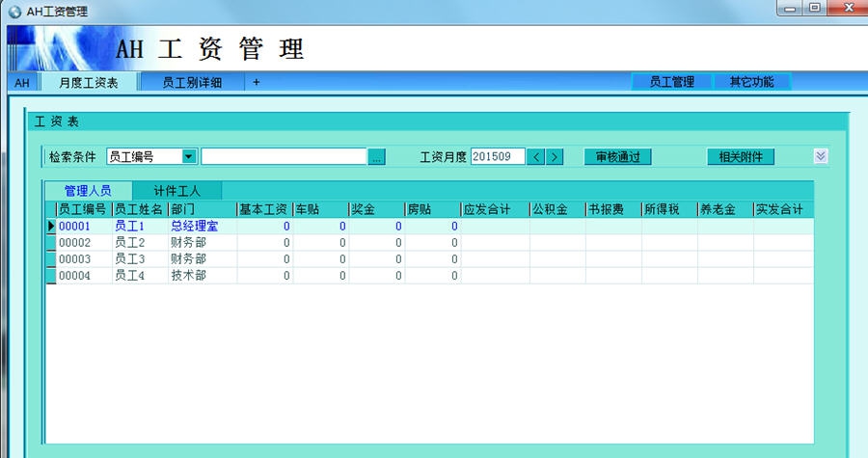
Task: Click the name cell 员工3
Action: coord(140,258)
